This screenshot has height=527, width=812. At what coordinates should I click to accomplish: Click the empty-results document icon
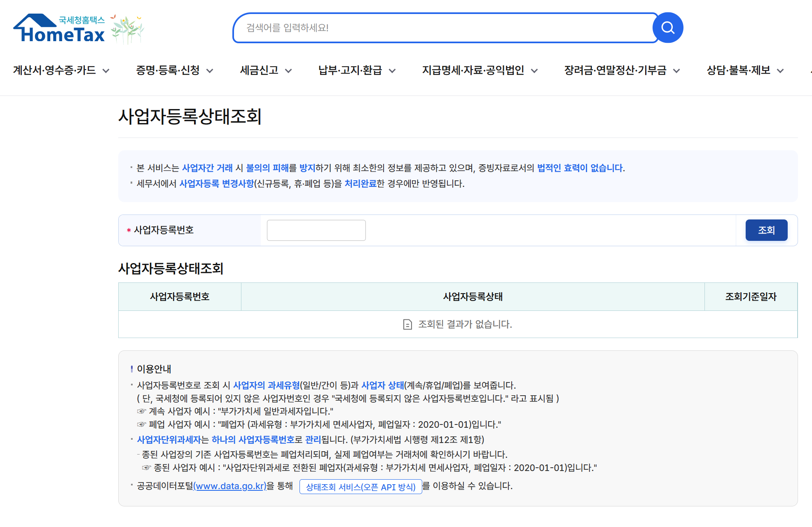coord(407,324)
